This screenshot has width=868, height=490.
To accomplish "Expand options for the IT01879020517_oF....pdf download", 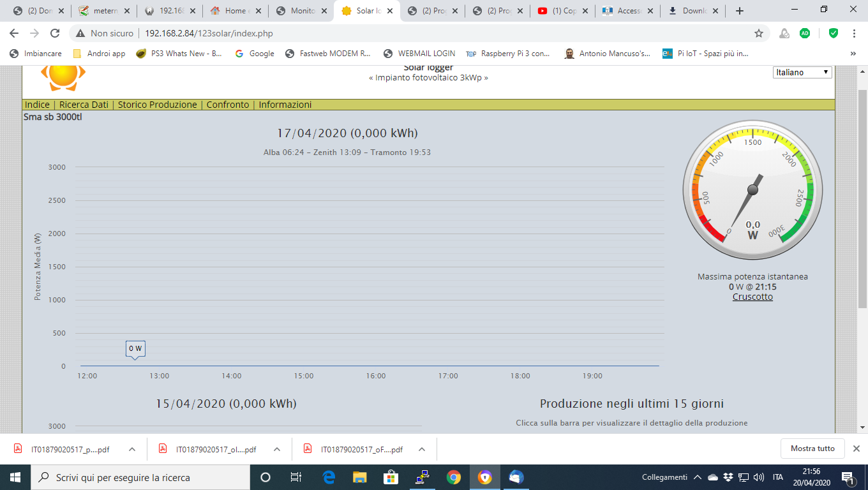I will coord(422,449).
